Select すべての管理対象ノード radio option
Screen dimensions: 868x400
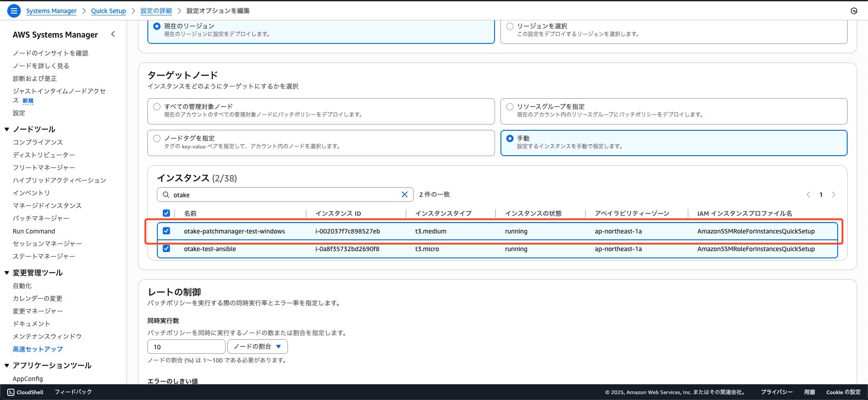[x=157, y=107]
